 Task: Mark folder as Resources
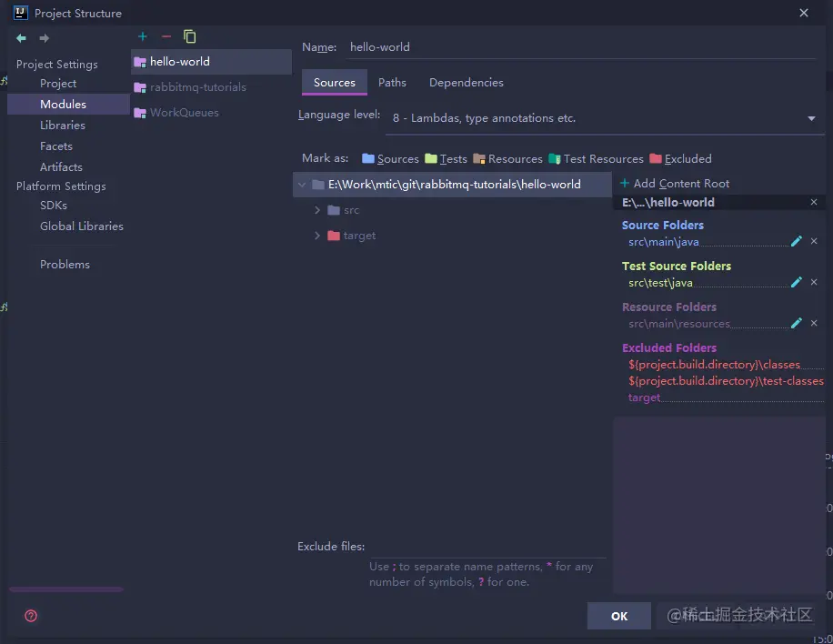tap(507, 159)
